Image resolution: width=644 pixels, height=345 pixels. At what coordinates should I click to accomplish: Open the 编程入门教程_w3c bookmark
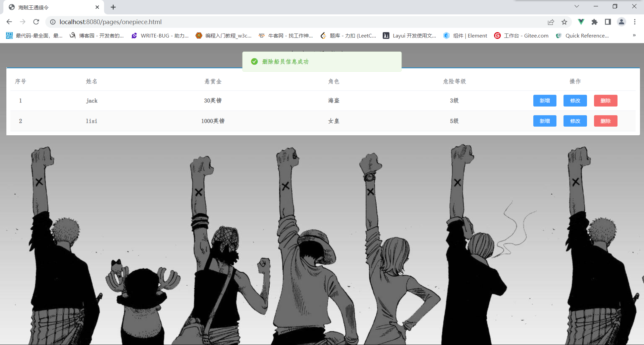224,36
